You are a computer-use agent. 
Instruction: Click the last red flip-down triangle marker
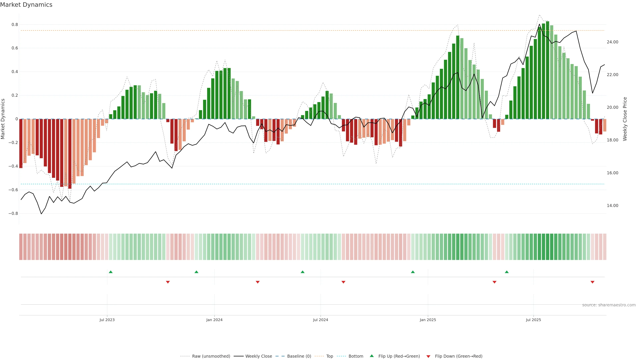[592, 282]
